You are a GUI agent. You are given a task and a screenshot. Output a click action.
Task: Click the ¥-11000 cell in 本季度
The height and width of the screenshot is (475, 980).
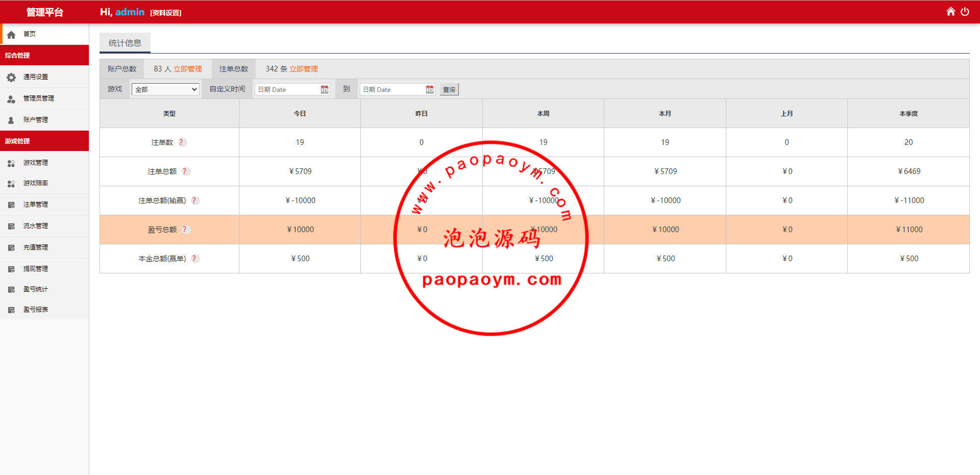coord(909,201)
